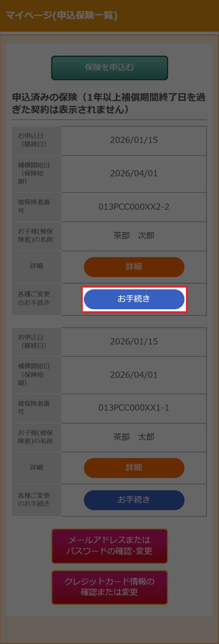Click second policy's start date 2026/04/01
Viewport: 219px width, 644px height.
(x=134, y=375)
